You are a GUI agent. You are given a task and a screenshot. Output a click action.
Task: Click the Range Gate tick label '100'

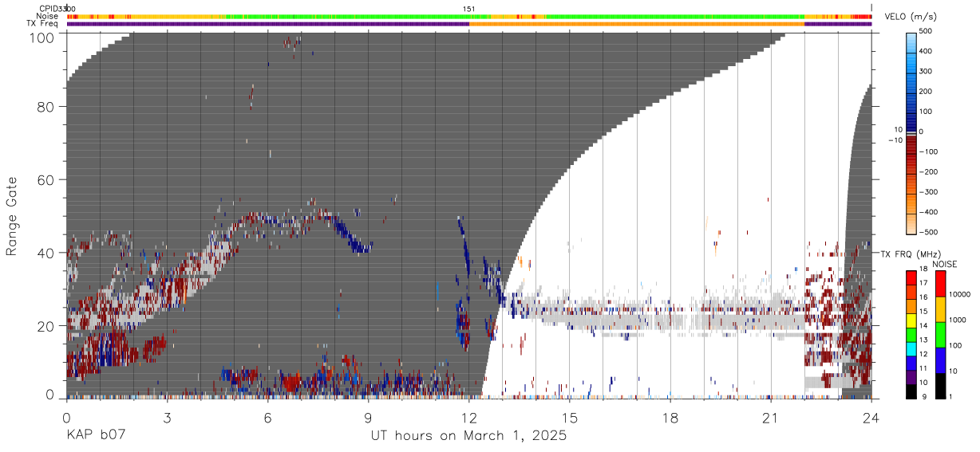click(42, 37)
